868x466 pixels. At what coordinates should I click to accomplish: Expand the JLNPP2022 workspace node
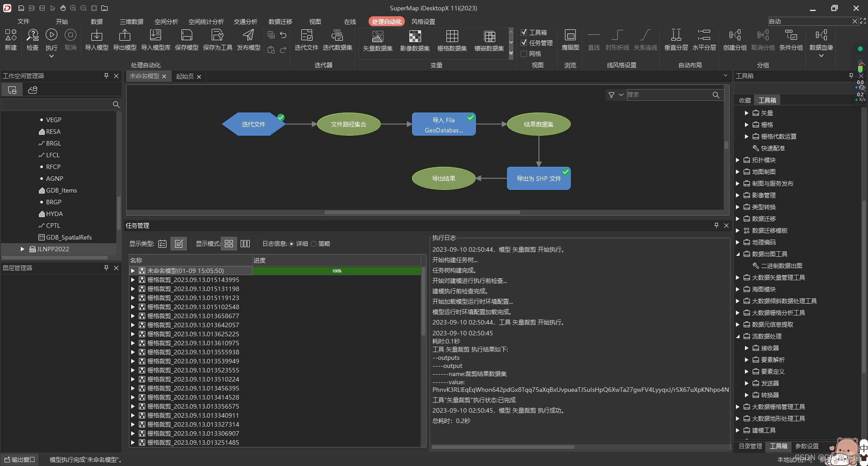point(22,249)
